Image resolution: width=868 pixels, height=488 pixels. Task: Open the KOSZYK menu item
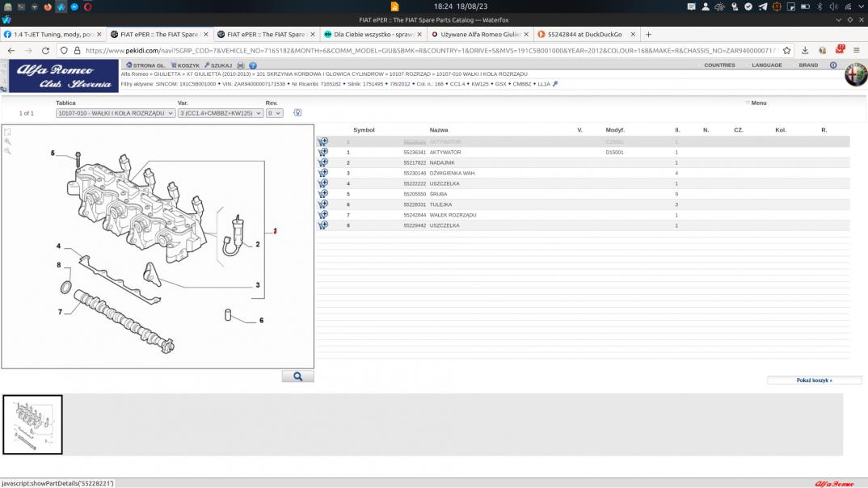[186, 65]
